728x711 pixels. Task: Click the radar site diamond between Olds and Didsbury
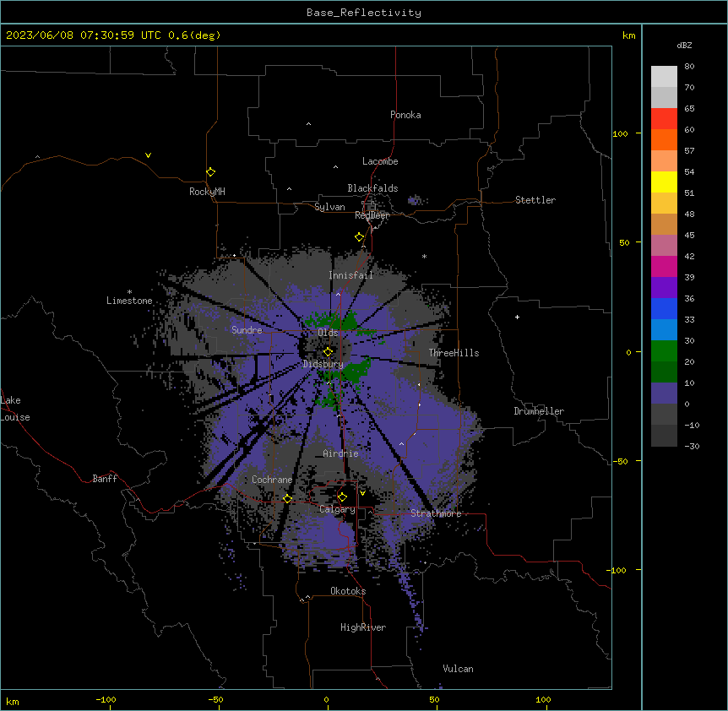(328, 351)
